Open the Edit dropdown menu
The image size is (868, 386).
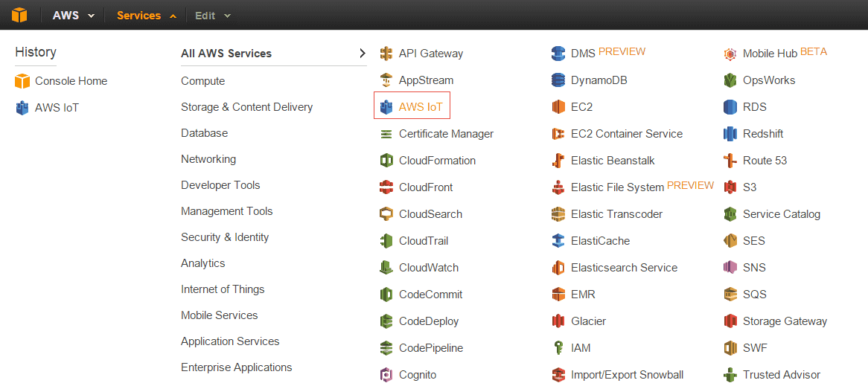point(213,16)
